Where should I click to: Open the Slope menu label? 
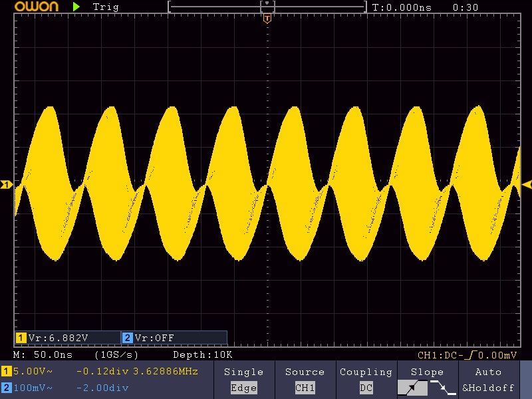[427, 372]
